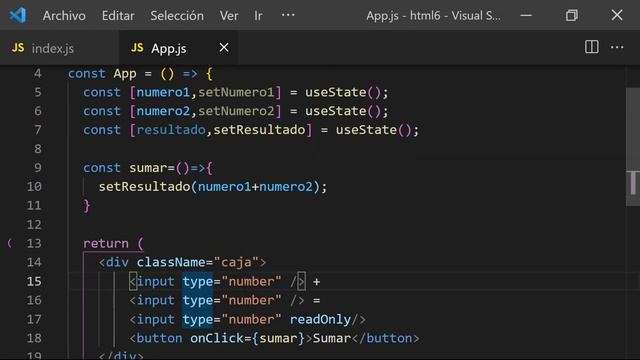Image resolution: width=640 pixels, height=360 pixels.
Task: Click line number 18 in gutter
Action: (34, 338)
